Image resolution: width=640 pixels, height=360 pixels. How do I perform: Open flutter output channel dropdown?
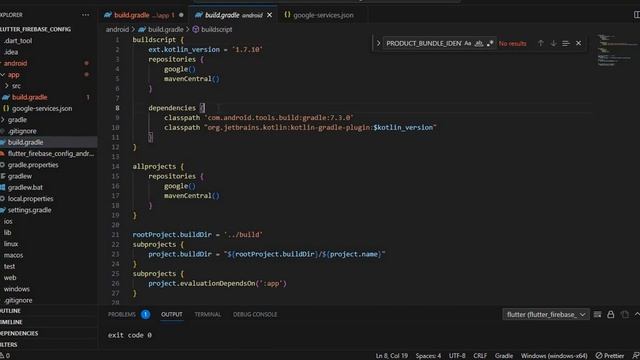point(546,314)
